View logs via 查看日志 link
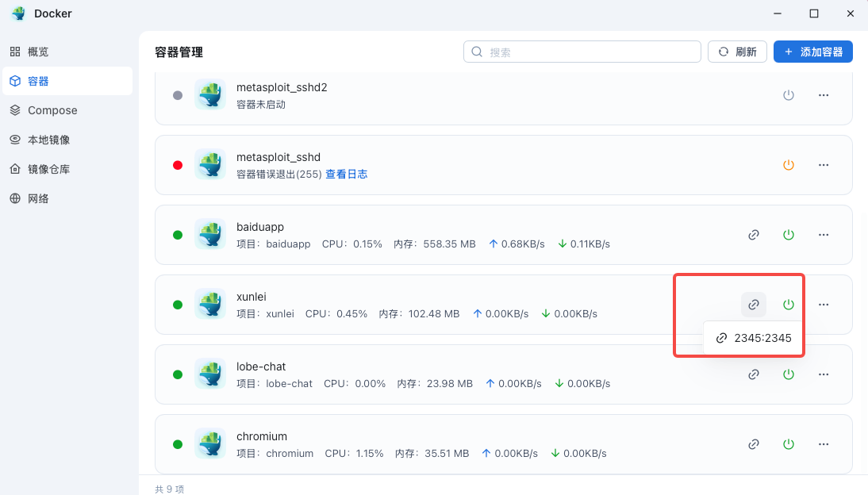Image resolution: width=868 pixels, height=495 pixels. pos(347,174)
